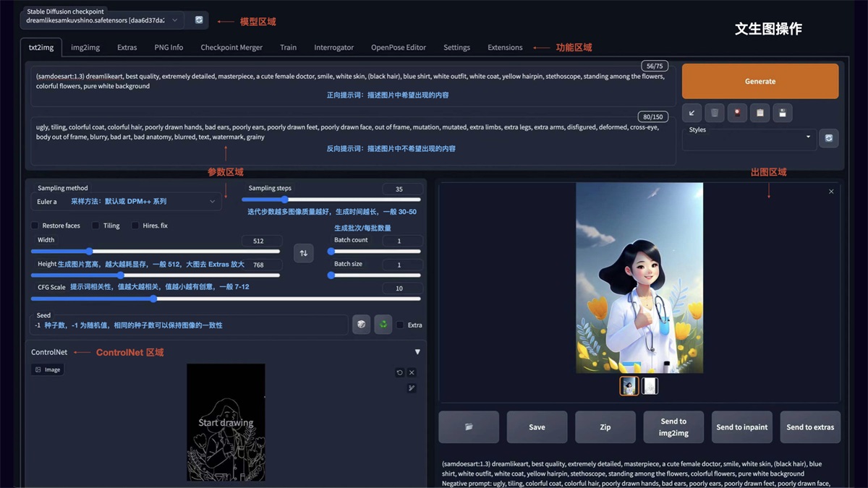Open the OpenPose Editor tab
The image size is (868, 488).
[x=399, y=47]
